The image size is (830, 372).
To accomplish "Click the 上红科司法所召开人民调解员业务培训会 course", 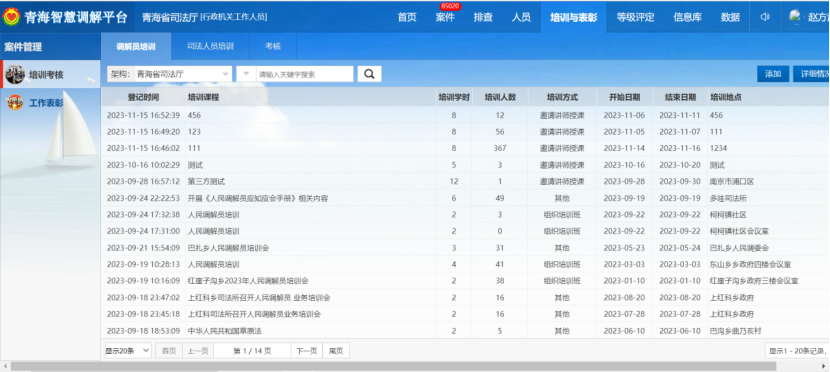I will (x=254, y=314).
